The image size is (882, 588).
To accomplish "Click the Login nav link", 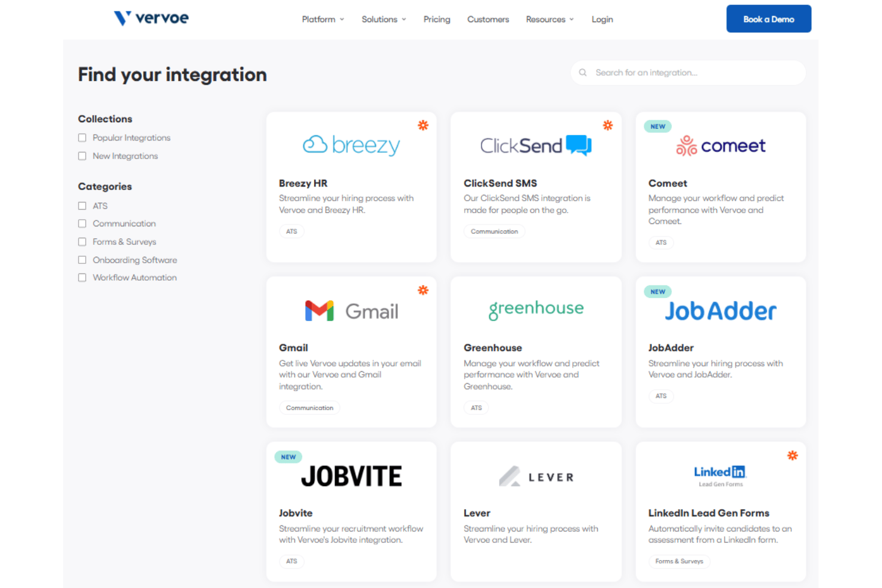I will point(602,19).
